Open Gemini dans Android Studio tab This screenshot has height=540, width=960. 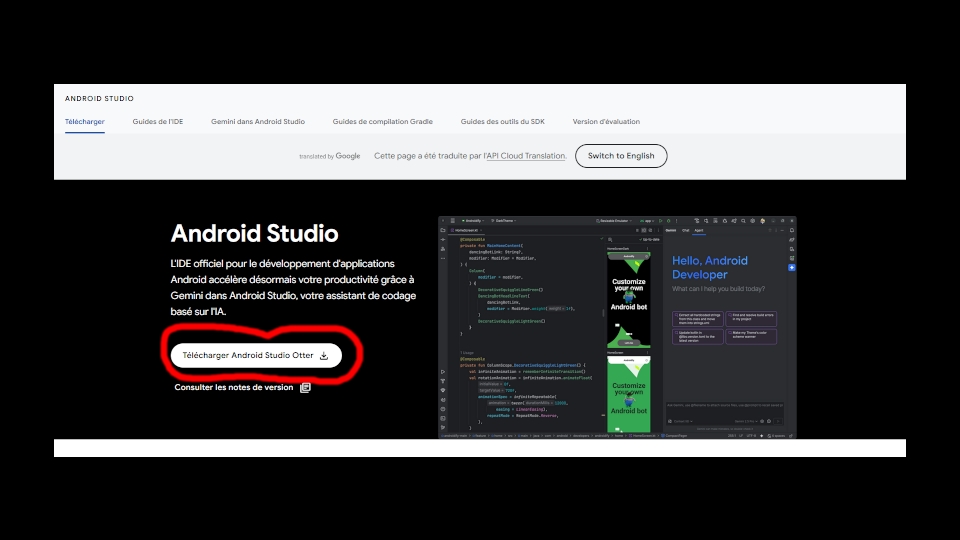(258, 122)
